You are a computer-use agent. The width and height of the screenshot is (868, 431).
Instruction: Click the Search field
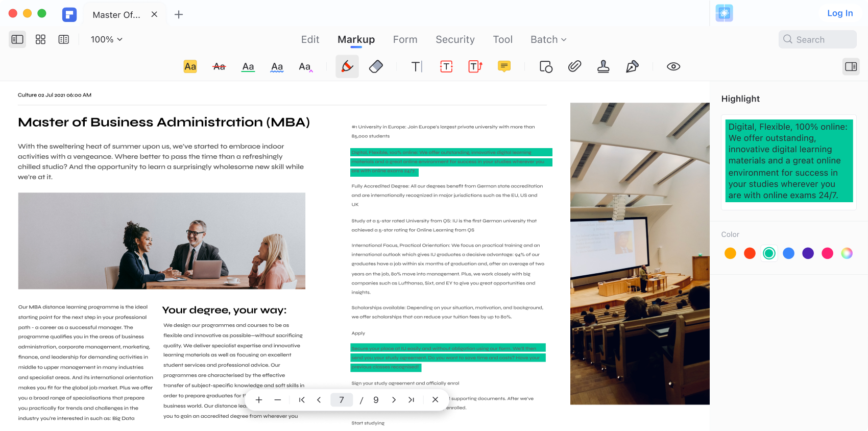(x=817, y=39)
